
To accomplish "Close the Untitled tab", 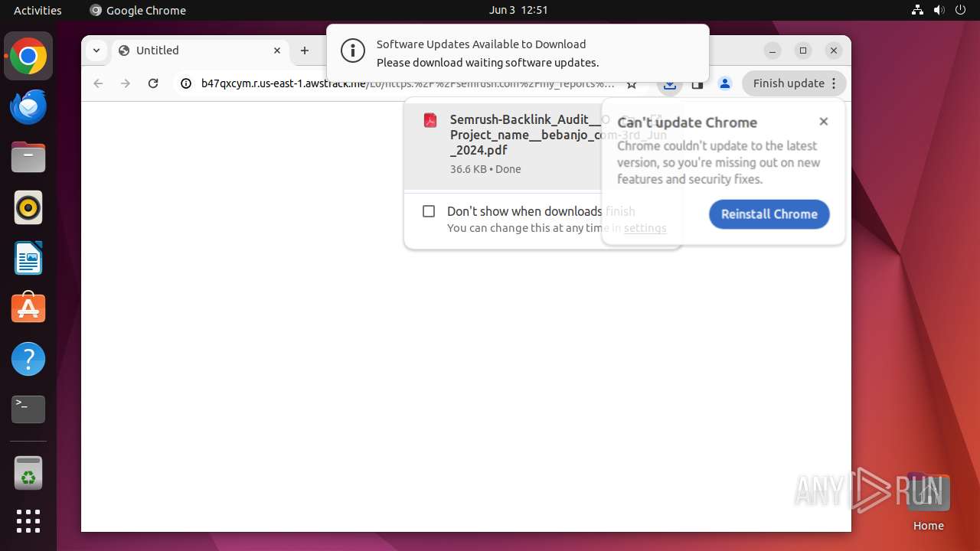I will [277, 51].
